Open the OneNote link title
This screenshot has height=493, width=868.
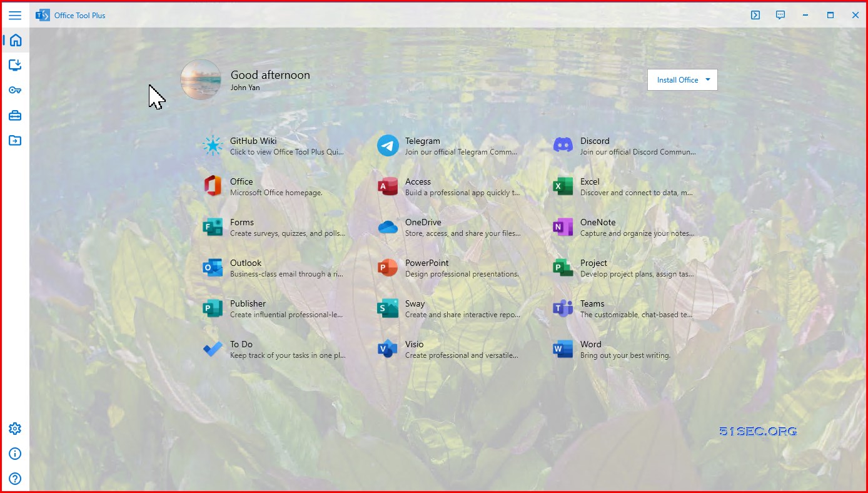pos(598,222)
